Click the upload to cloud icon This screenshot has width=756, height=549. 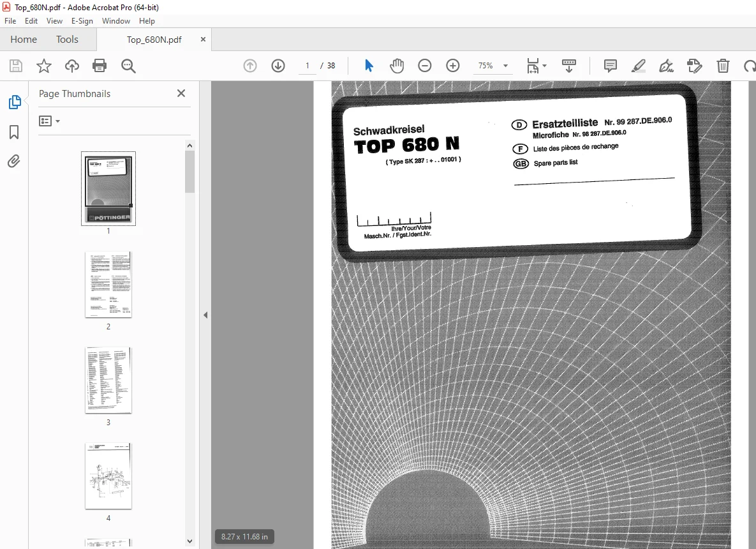click(72, 66)
